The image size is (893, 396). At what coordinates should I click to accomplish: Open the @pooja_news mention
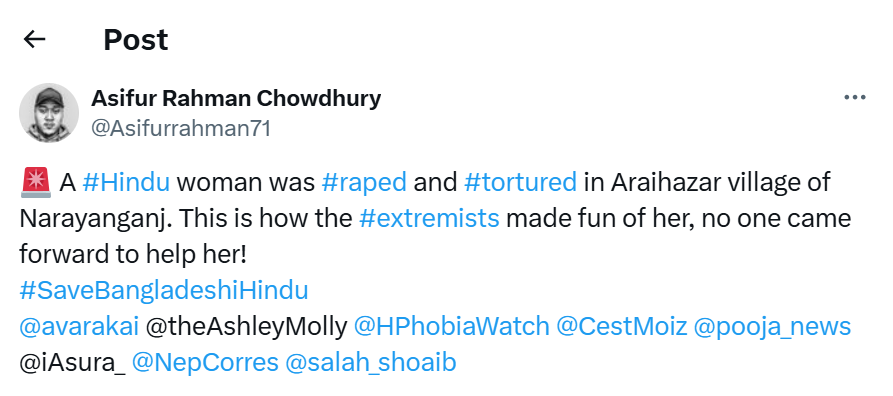[772, 327]
